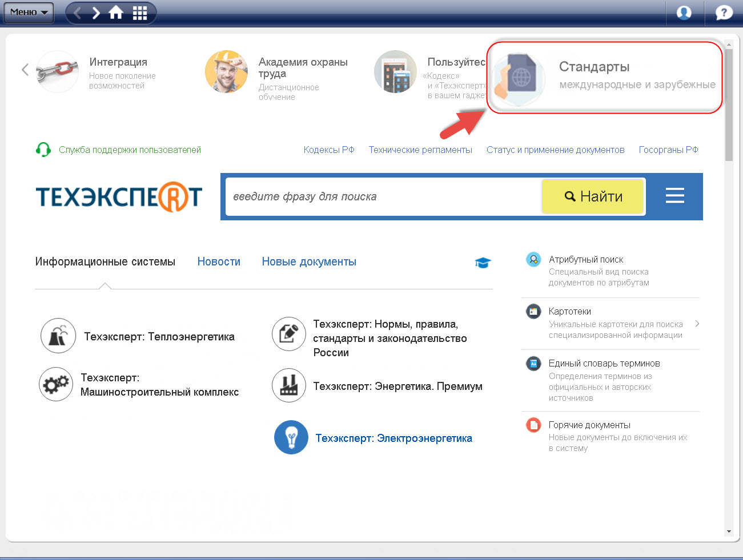Open Академия охраны труда banner title

(x=303, y=67)
